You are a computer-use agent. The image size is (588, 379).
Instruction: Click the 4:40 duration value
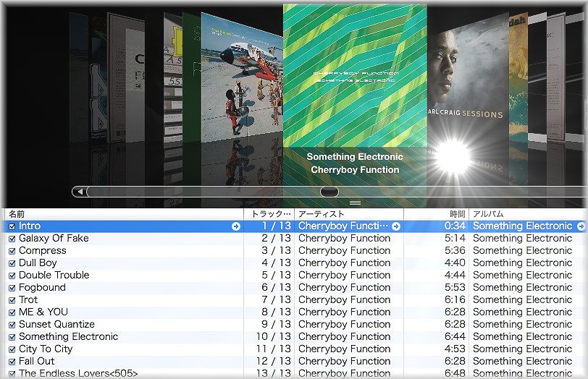point(455,263)
